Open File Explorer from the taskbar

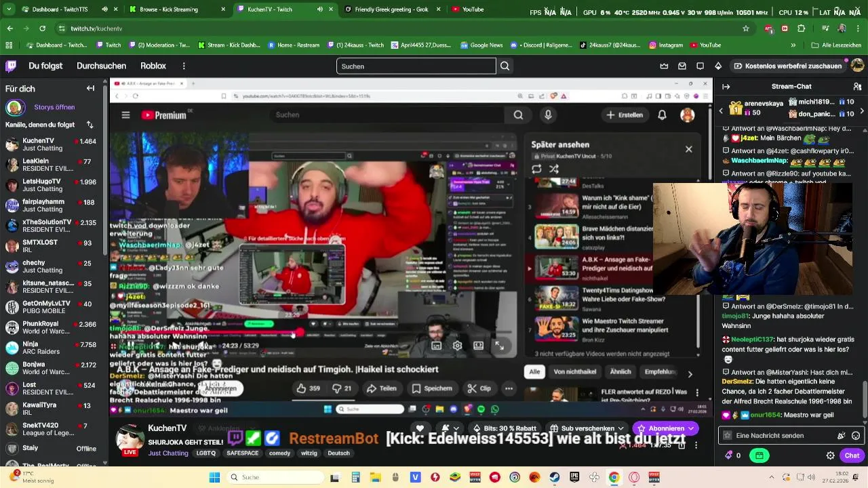[x=375, y=477]
